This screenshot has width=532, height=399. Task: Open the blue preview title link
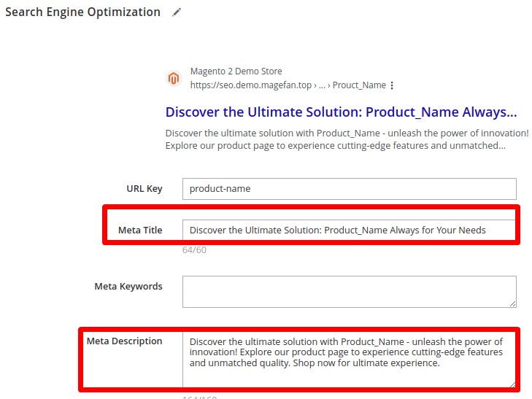[341, 112]
